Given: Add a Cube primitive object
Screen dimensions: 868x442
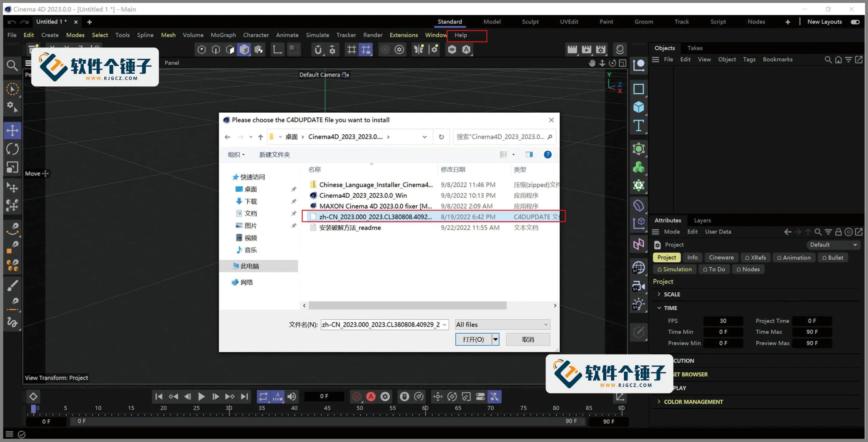Looking at the screenshot, I should (x=638, y=107).
